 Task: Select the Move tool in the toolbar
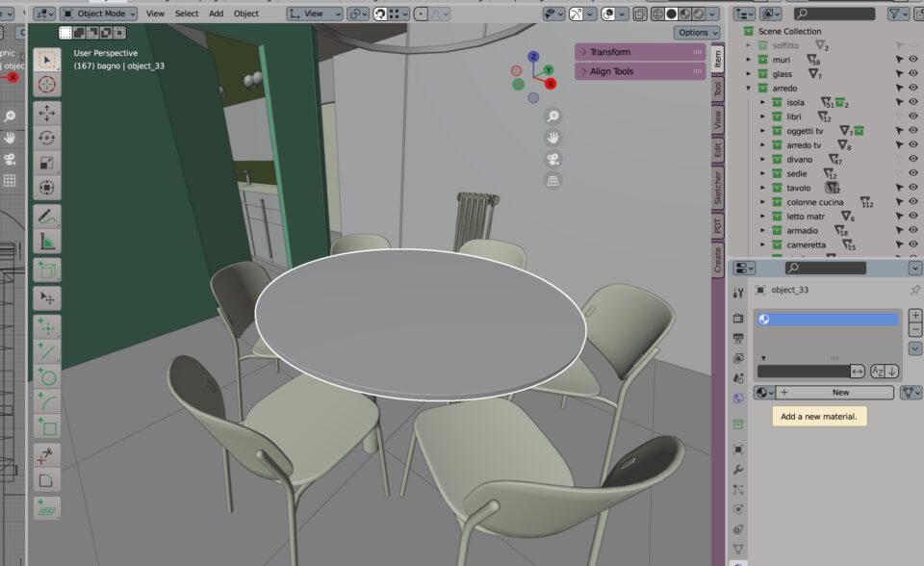(x=47, y=113)
